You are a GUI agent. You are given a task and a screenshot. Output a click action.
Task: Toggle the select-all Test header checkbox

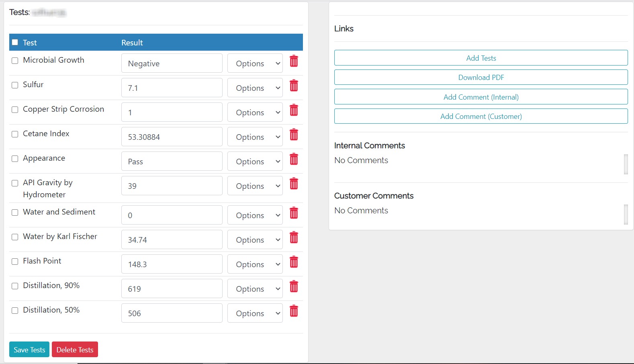click(15, 42)
